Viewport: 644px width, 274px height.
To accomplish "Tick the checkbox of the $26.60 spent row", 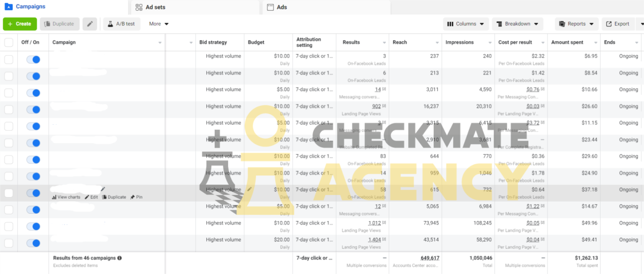I will [9, 110].
